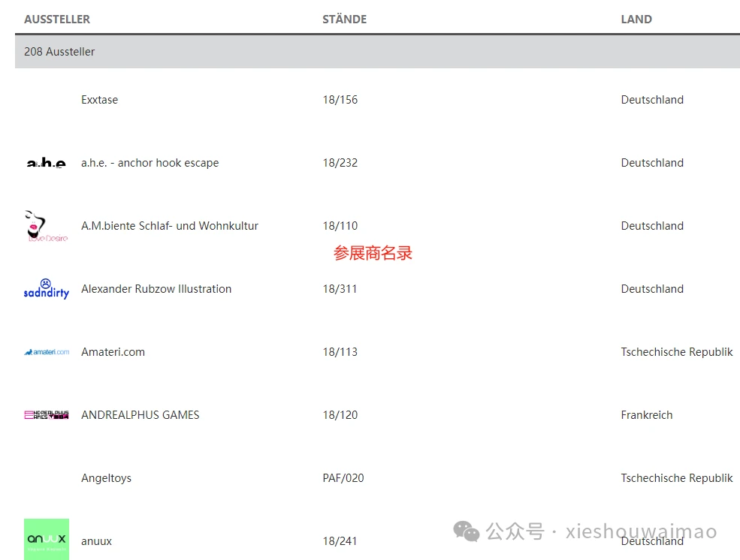Open A.M.biente Schlaf- und Wohnkultur entry
The width and height of the screenshot is (740, 560).
click(x=170, y=226)
